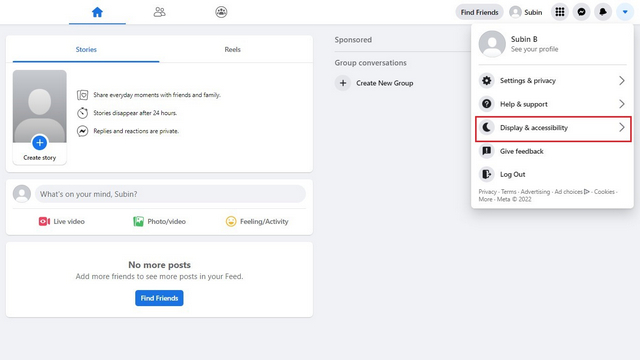Open Subin profile shortcut in top bar
Image resolution: width=640 pixels, height=360 pixels.
coord(526,12)
